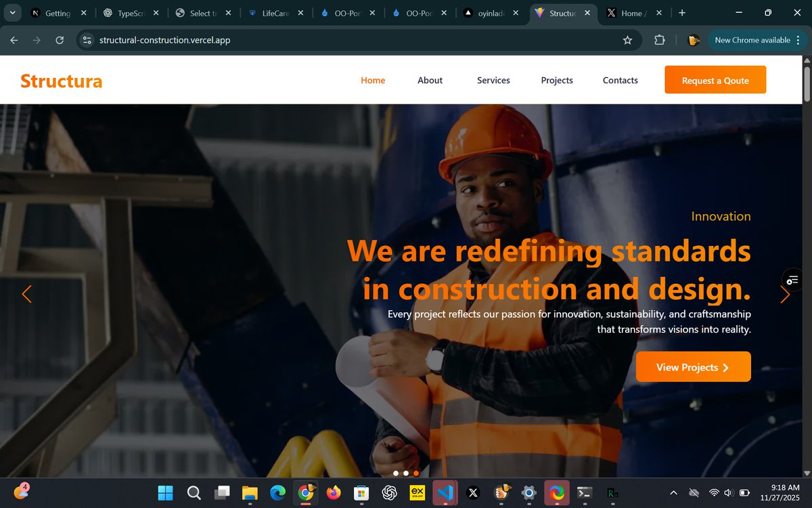Click the 'Innovation' slide label
This screenshot has height=508, width=812.
(x=721, y=217)
